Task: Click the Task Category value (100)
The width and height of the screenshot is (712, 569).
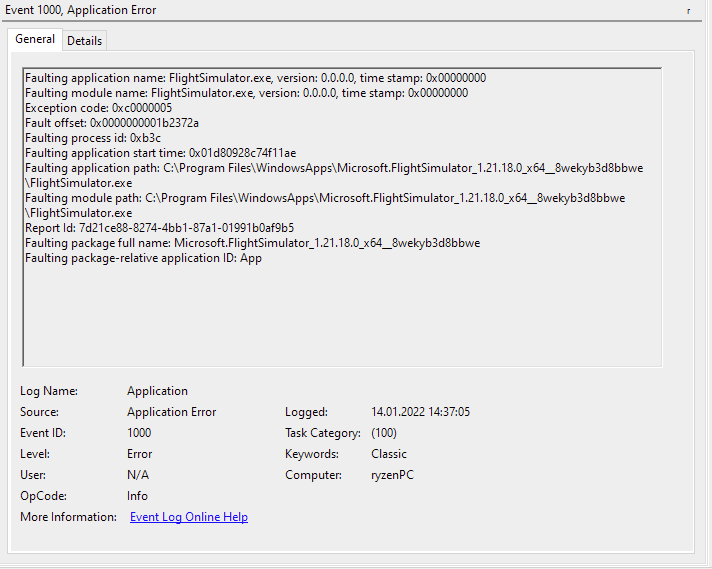Action: [x=384, y=433]
